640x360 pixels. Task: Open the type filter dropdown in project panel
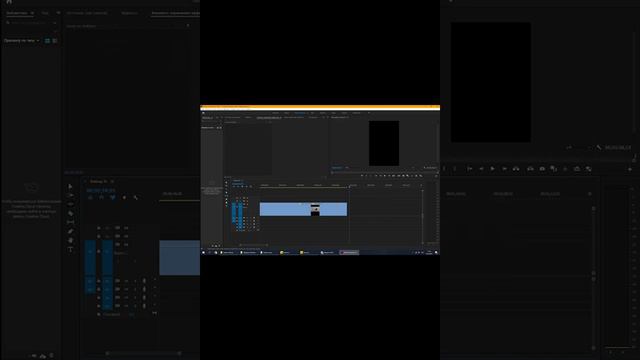pyautogui.click(x=22, y=41)
